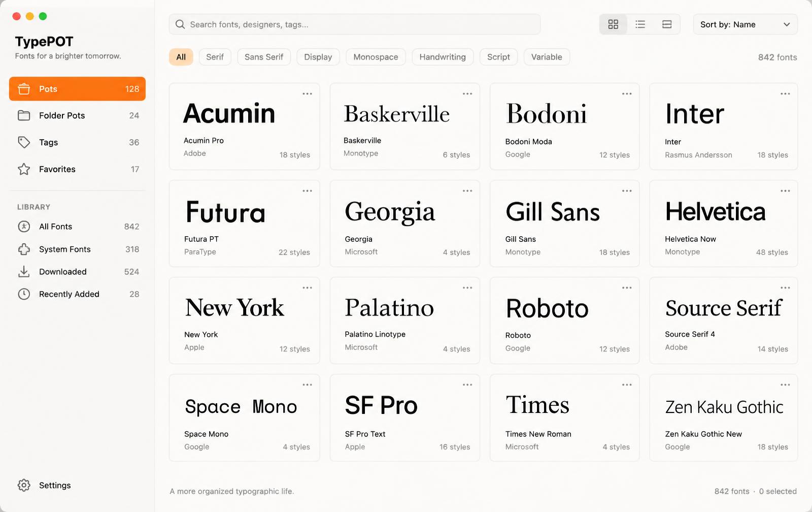The height and width of the screenshot is (512, 812).
Task: Open the Sort by Name dropdown
Action: point(745,24)
